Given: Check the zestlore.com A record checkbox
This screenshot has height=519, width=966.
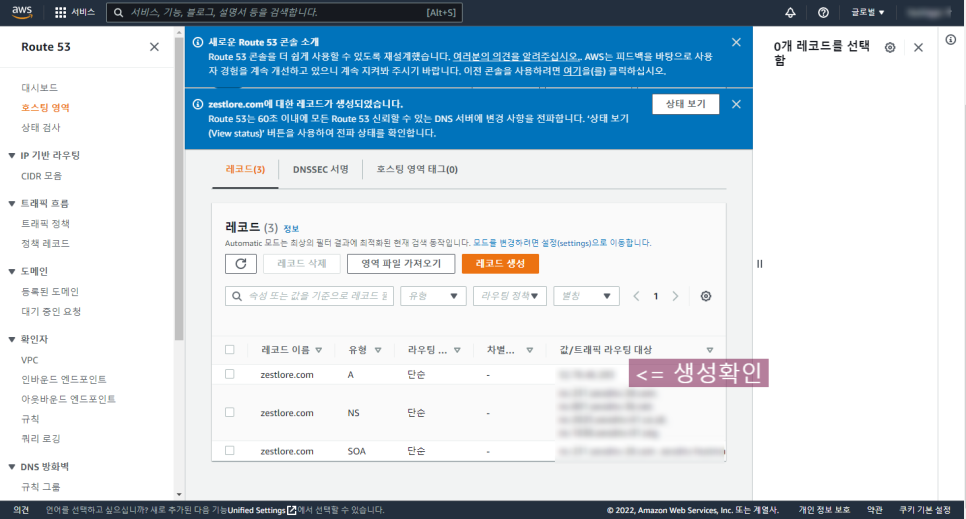Looking at the screenshot, I should pos(230,374).
